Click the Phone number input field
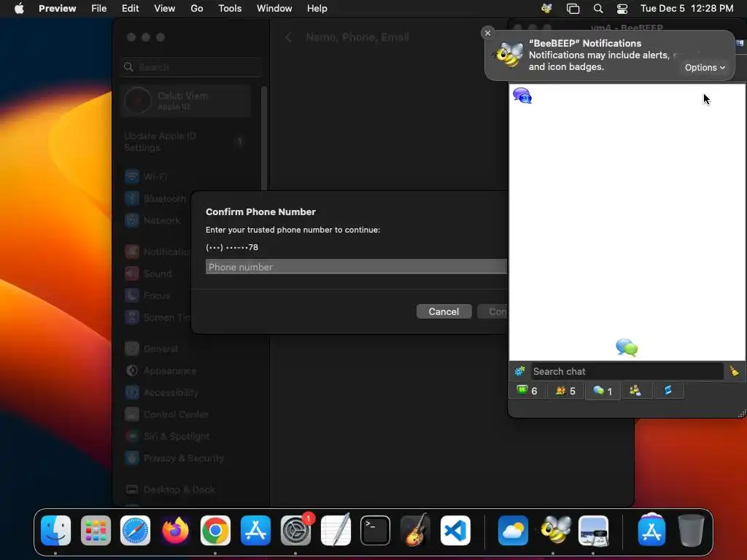Screen dimensions: 747x560 (356, 267)
